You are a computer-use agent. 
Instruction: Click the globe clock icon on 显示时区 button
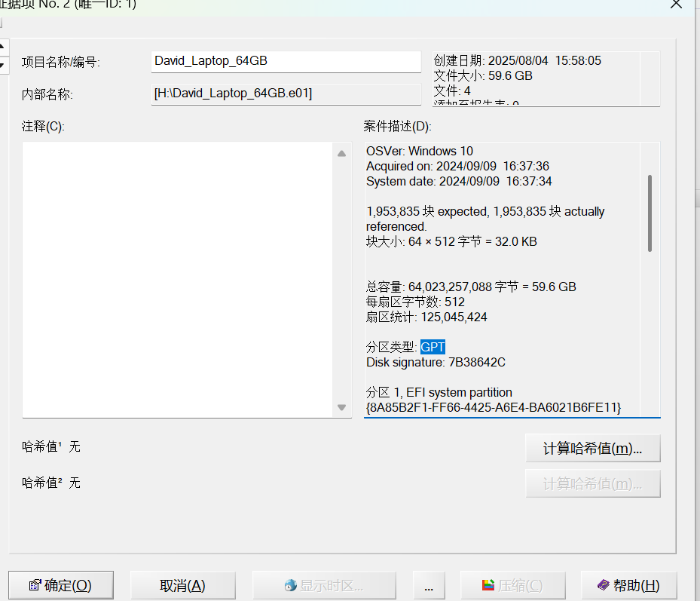291,584
